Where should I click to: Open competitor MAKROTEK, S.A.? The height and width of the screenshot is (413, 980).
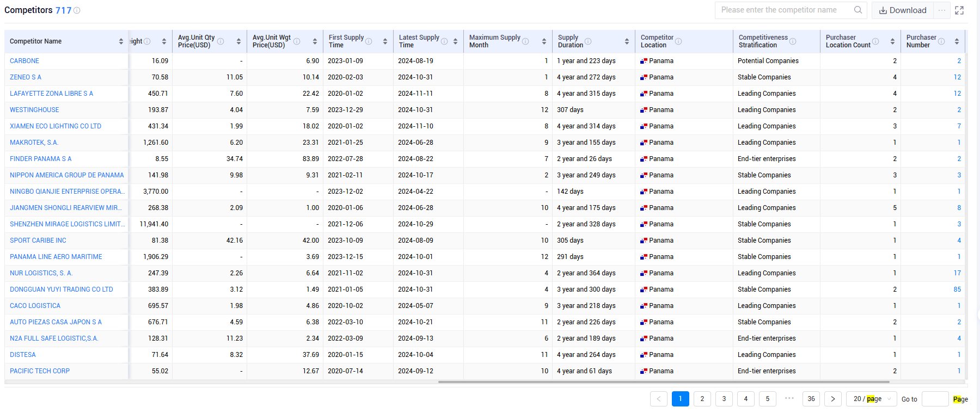[34, 143]
